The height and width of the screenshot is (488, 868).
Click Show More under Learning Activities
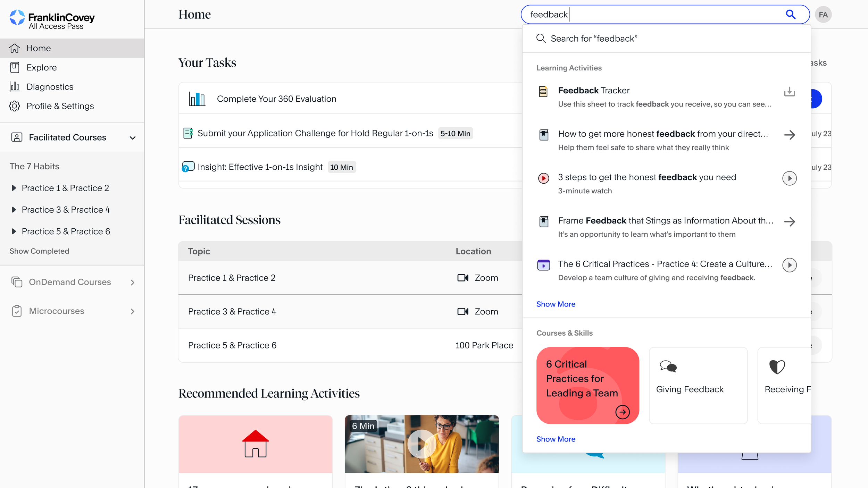(x=556, y=304)
